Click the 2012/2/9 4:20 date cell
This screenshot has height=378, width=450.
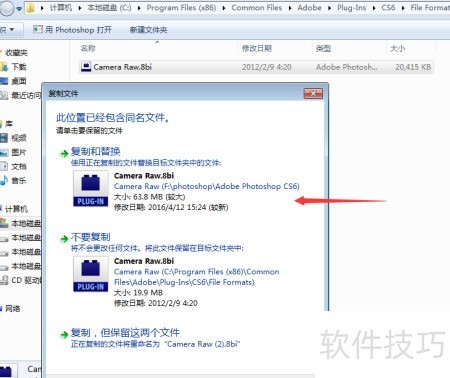pos(267,67)
